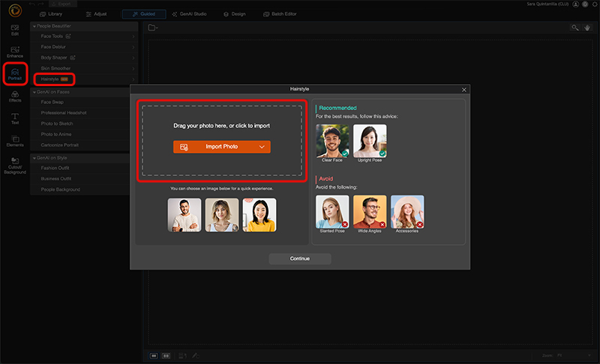The height and width of the screenshot is (364, 600).
Task: Click the Export button at the top
Action: (61, 4)
